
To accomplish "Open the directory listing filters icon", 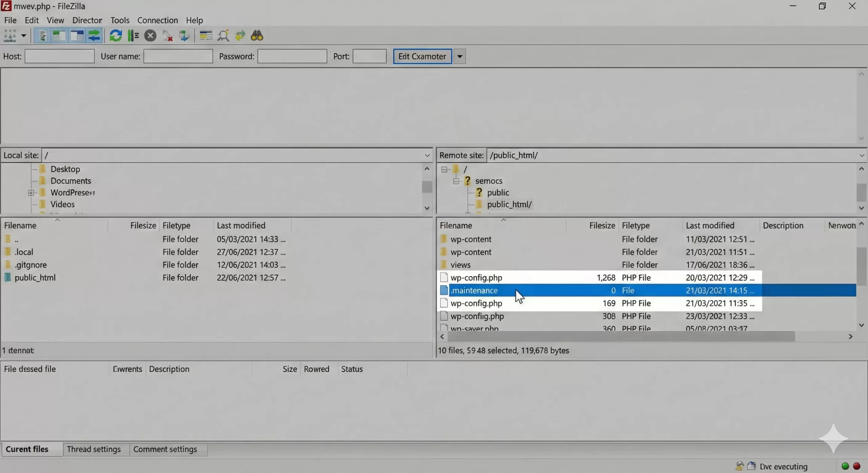I will [x=205, y=36].
